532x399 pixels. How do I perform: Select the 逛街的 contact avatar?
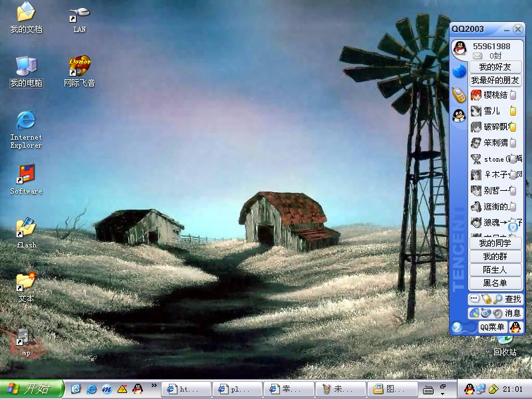point(476,207)
